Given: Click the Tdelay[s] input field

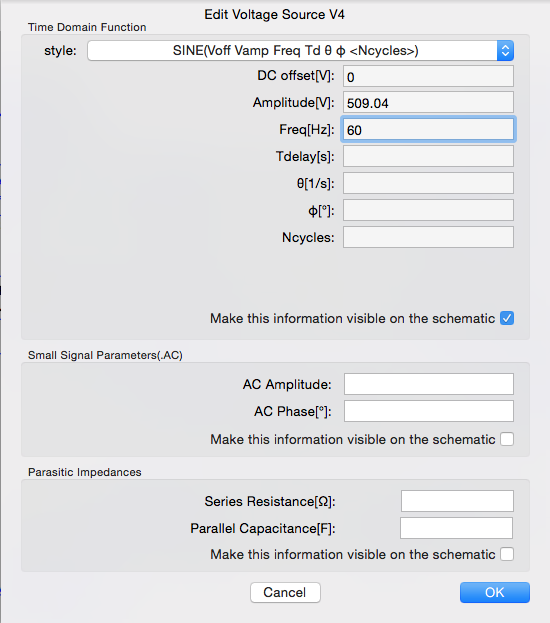Looking at the screenshot, I should pyautogui.click(x=428, y=156).
